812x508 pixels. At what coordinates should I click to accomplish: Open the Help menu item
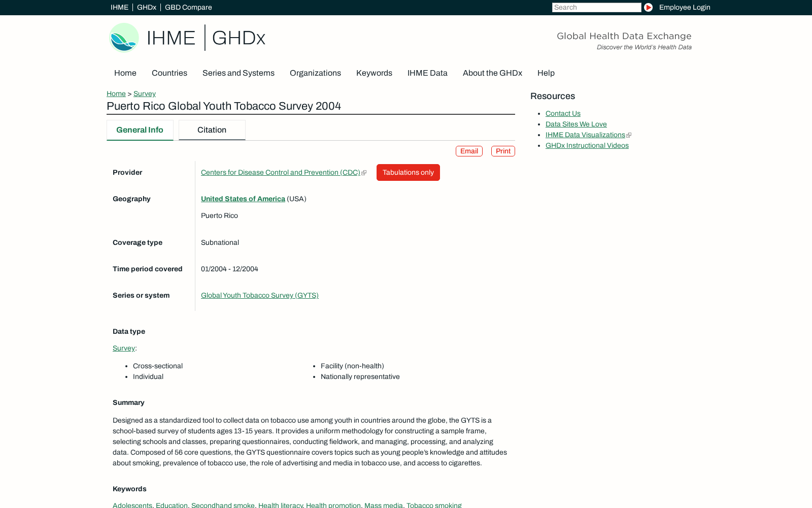point(546,73)
